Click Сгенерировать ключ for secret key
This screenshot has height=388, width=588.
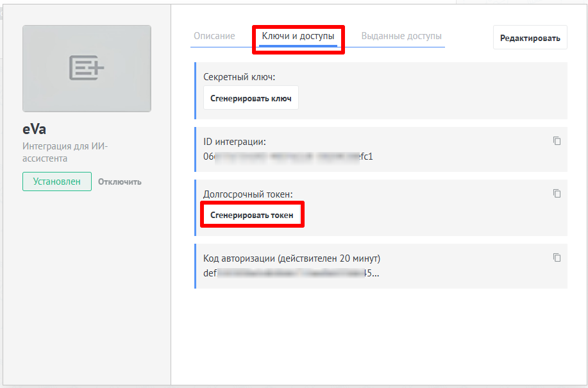251,98
